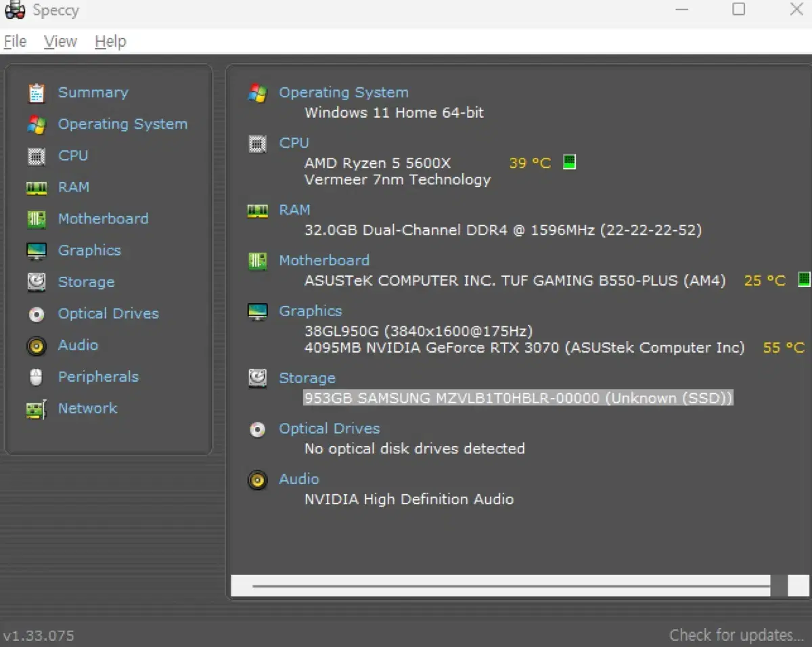Click the Audio speaker icon in summary pane
The width and height of the screenshot is (812, 647).
257,481
